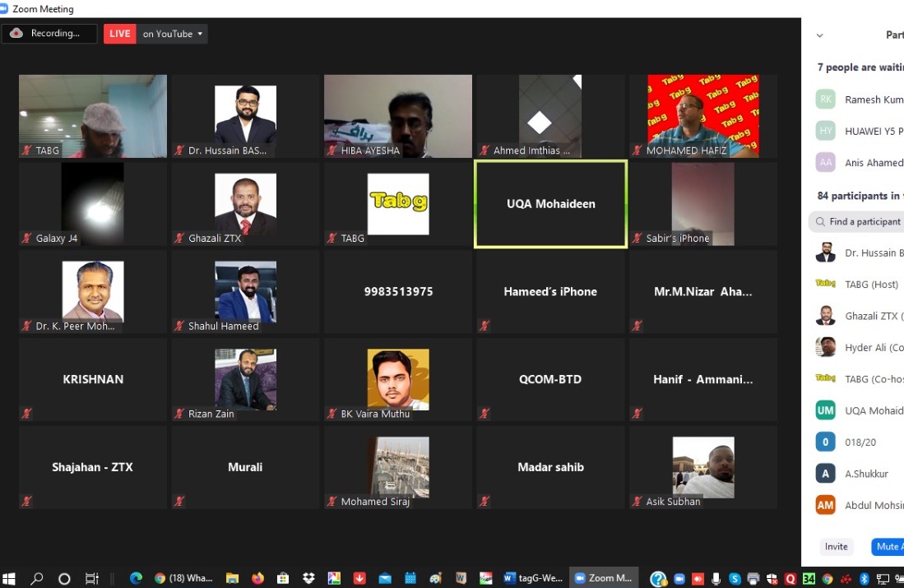This screenshot has width=904, height=588.
Task: Click the muted mic icon on Murali tile
Action: tap(179, 501)
